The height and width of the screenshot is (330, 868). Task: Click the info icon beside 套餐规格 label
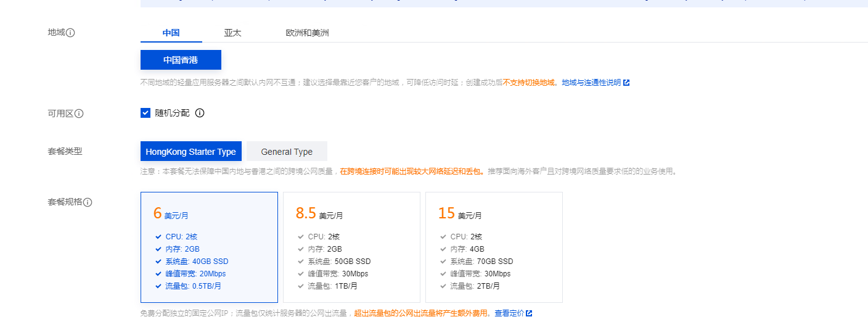(88, 202)
